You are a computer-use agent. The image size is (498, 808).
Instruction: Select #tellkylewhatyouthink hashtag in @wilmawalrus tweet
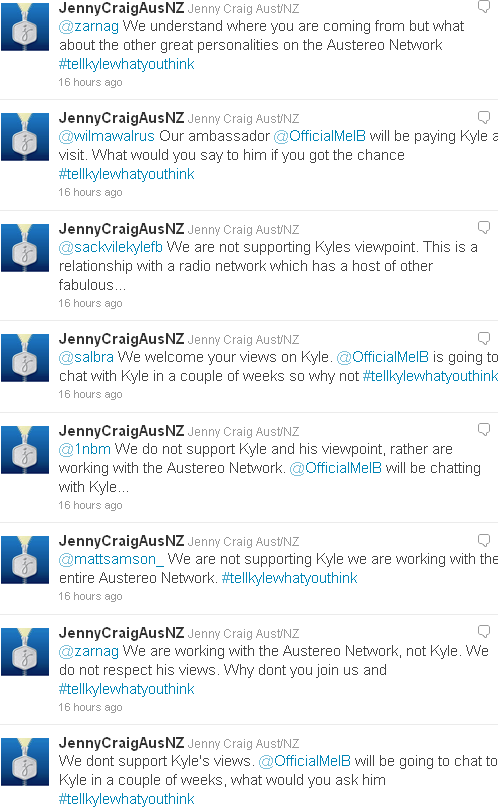[127, 174]
